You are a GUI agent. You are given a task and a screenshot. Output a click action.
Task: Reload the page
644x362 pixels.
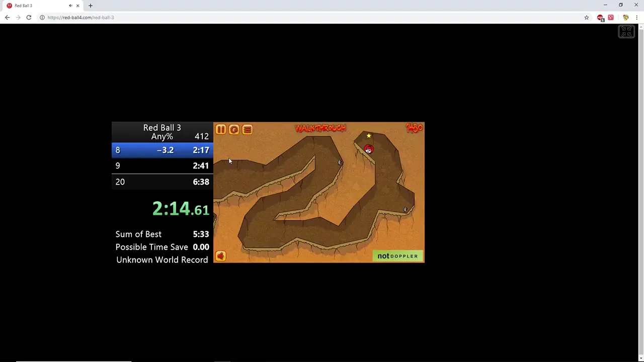pos(29,18)
